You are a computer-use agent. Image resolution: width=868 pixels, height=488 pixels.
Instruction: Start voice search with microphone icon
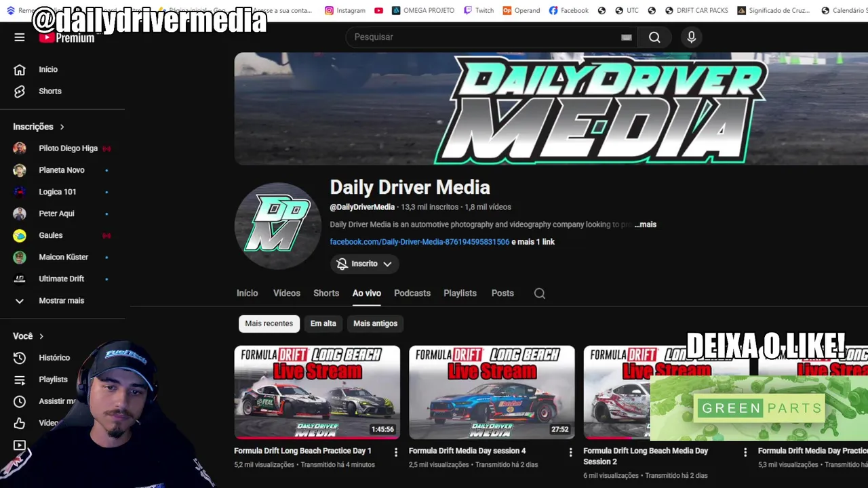(691, 37)
